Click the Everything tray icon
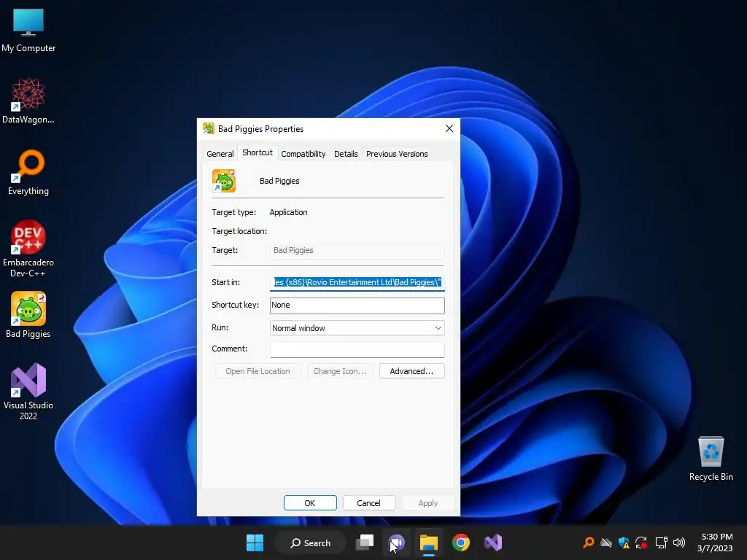The image size is (747, 560). (x=589, y=542)
